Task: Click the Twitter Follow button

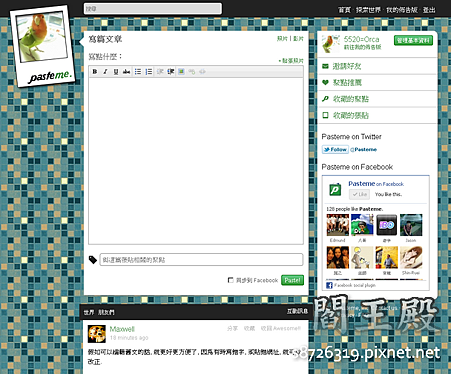Action: click(335, 150)
